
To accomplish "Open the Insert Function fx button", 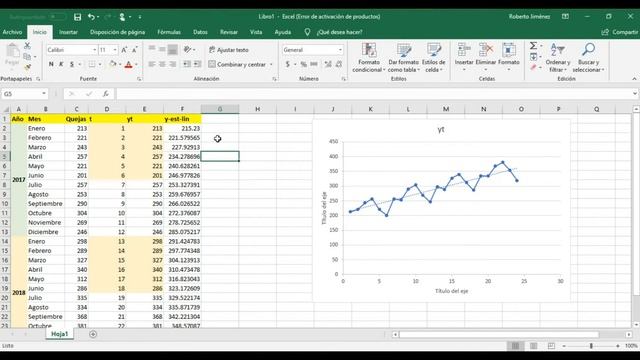I will (x=106, y=94).
